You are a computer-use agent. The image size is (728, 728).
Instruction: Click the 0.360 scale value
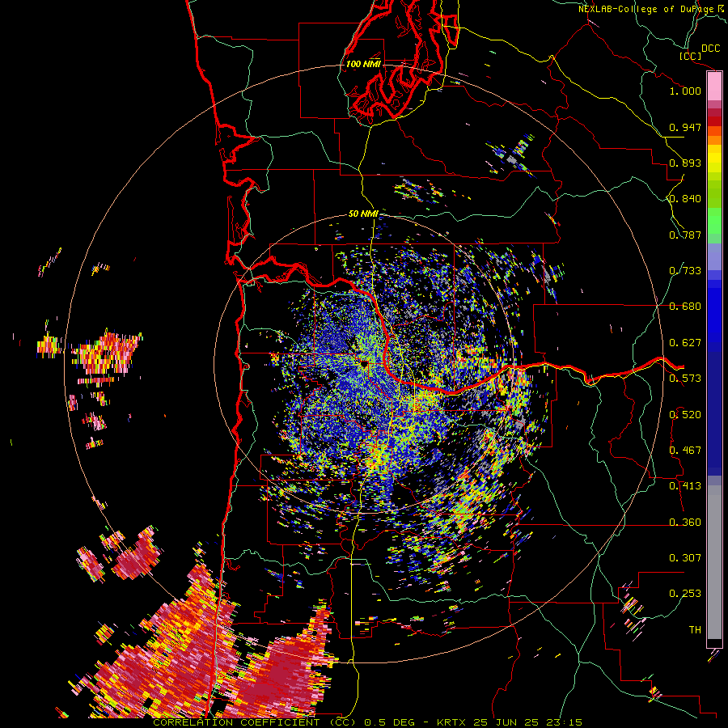(685, 523)
